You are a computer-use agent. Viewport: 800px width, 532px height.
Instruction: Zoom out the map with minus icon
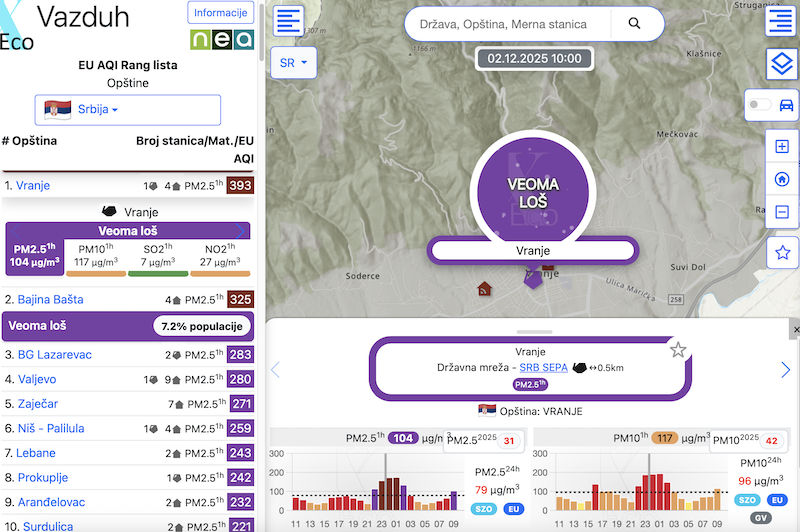pos(782,212)
